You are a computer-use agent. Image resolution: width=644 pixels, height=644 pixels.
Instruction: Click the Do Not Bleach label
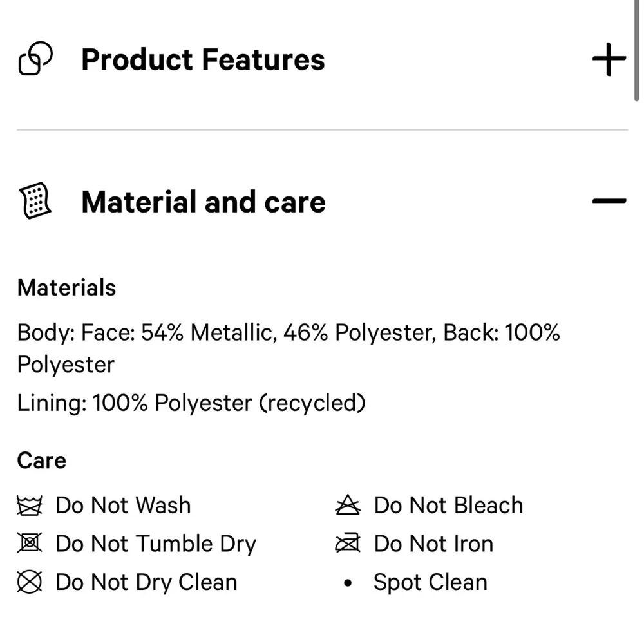click(448, 506)
